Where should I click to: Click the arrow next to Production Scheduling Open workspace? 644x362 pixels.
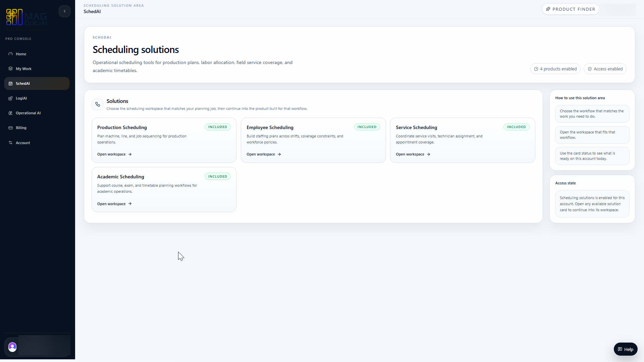[130, 154]
